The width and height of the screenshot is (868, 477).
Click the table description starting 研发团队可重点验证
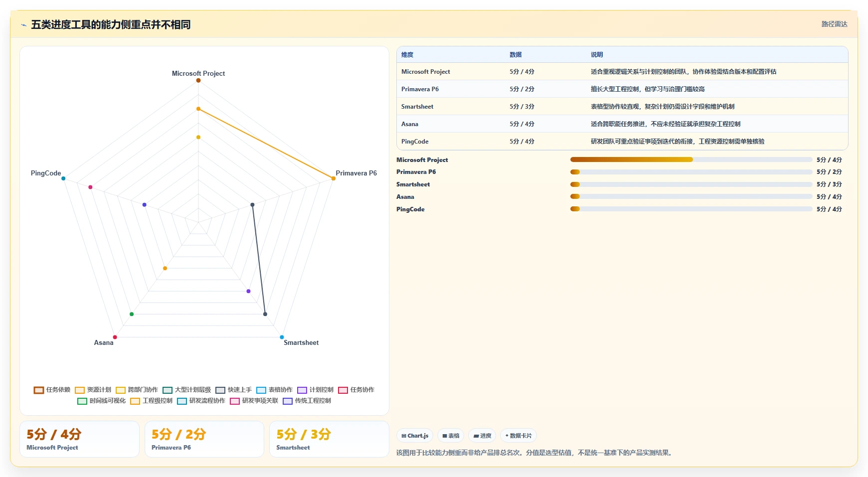678,142
